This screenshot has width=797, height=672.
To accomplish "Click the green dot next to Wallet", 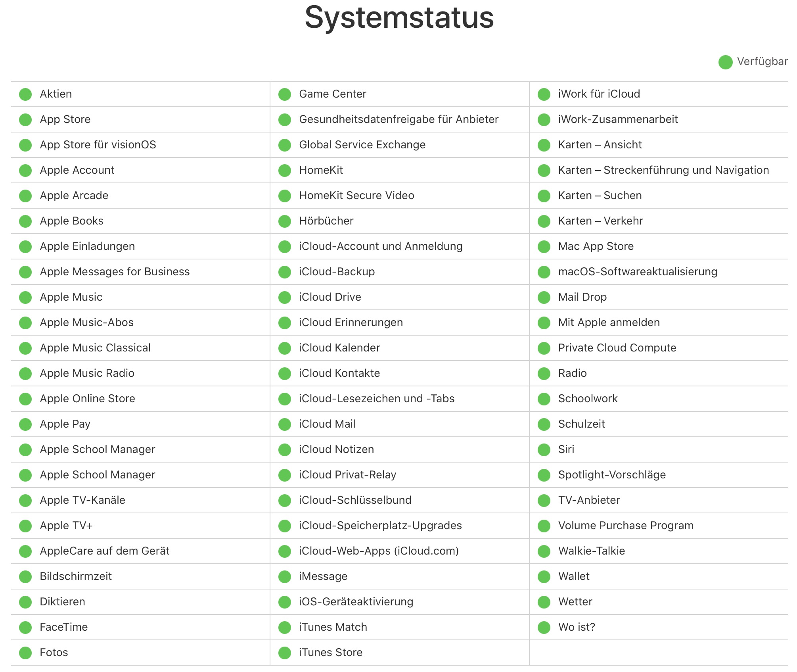I will tap(544, 577).
